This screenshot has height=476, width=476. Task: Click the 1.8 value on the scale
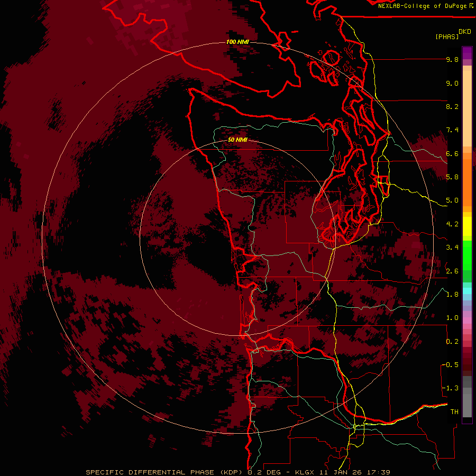point(452,295)
